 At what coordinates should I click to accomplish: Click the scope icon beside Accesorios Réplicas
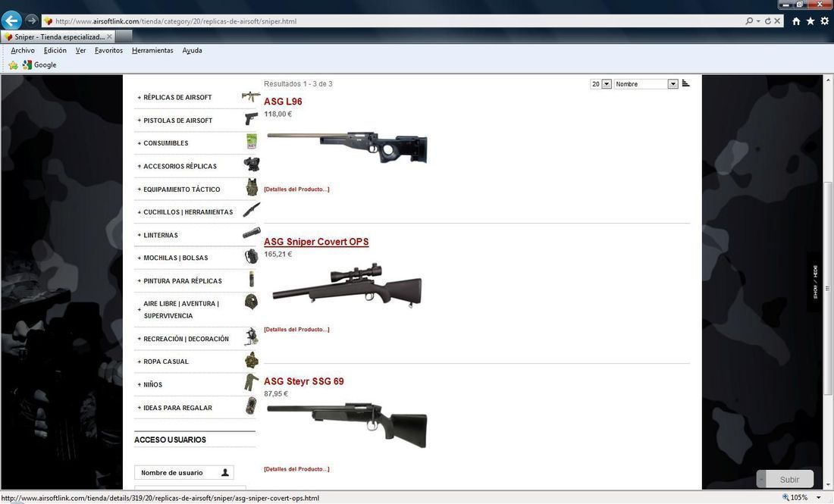[x=252, y=164]
